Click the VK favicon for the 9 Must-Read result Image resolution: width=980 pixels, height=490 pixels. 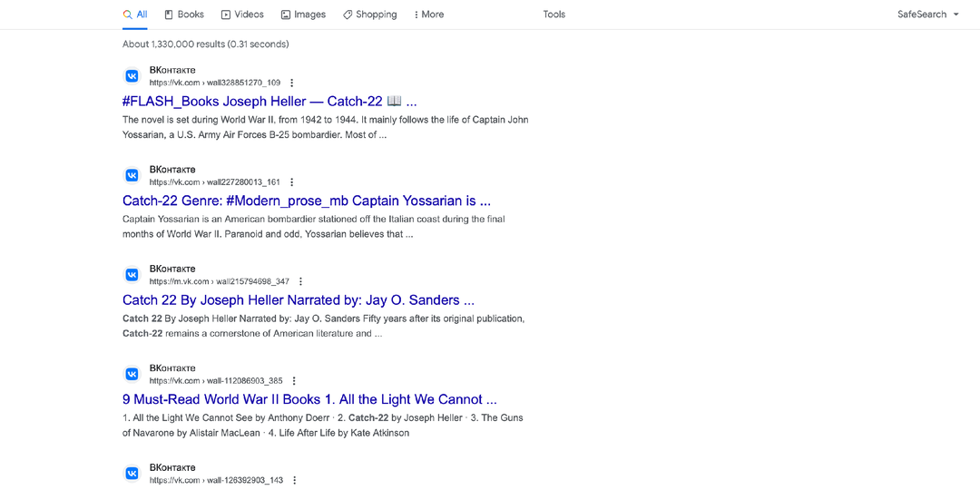[132, 375]
